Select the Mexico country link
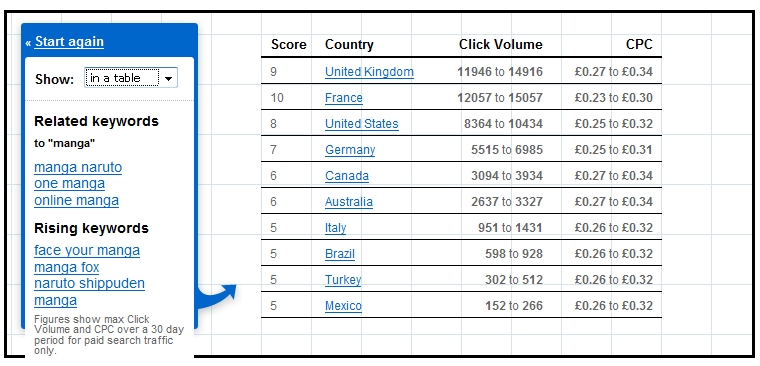Image resolution: width=760 pixels, height=366 pixels. pyautogui.click(x=343, y=306)
